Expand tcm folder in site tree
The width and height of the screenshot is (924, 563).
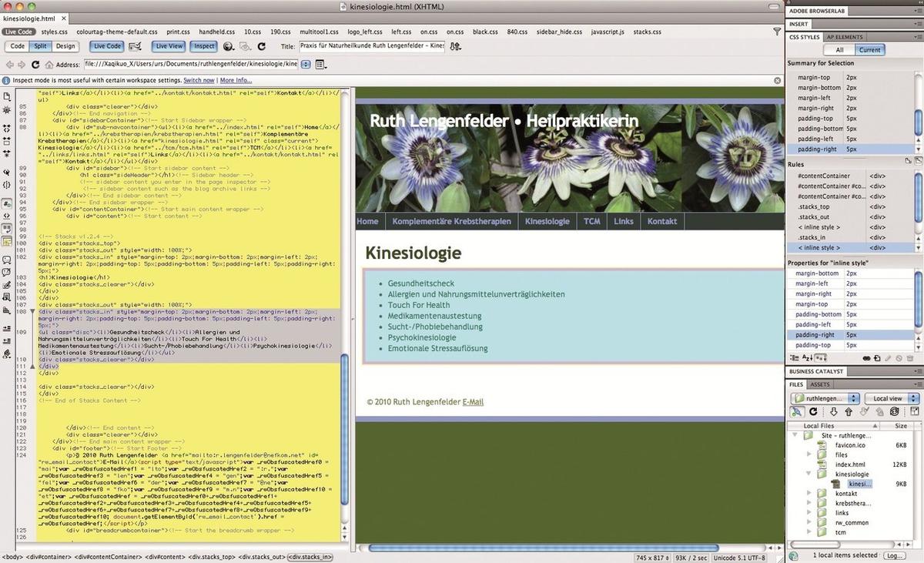coord(809,532)
